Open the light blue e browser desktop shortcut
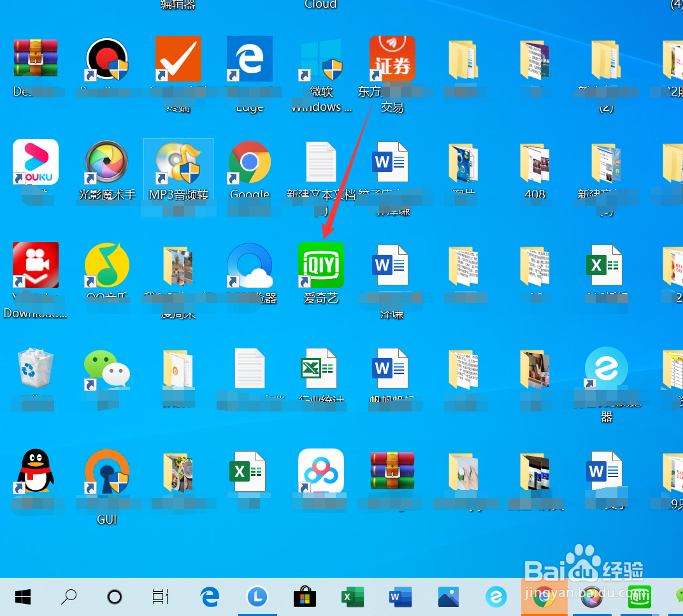Viewport: 683px width, 616px height. tap(607, 368)
